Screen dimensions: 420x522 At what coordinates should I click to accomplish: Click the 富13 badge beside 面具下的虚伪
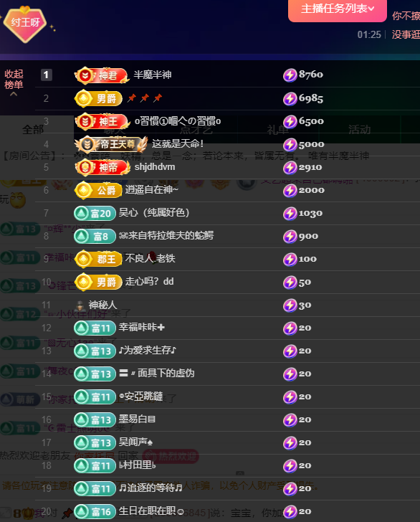coord(95,374)
